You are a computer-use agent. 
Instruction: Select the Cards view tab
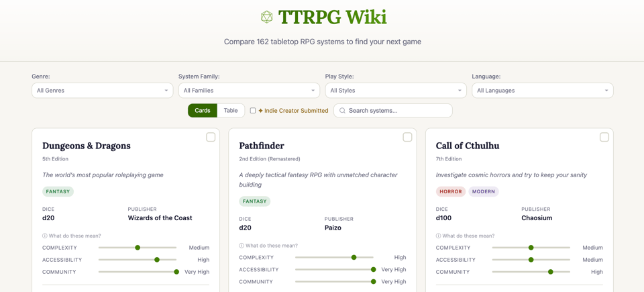coord(202,111)
